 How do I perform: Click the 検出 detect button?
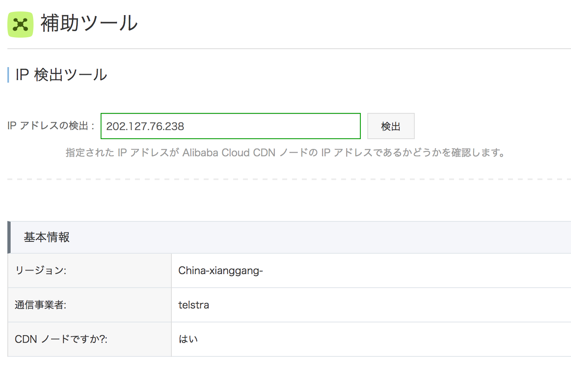click(391, 126)
